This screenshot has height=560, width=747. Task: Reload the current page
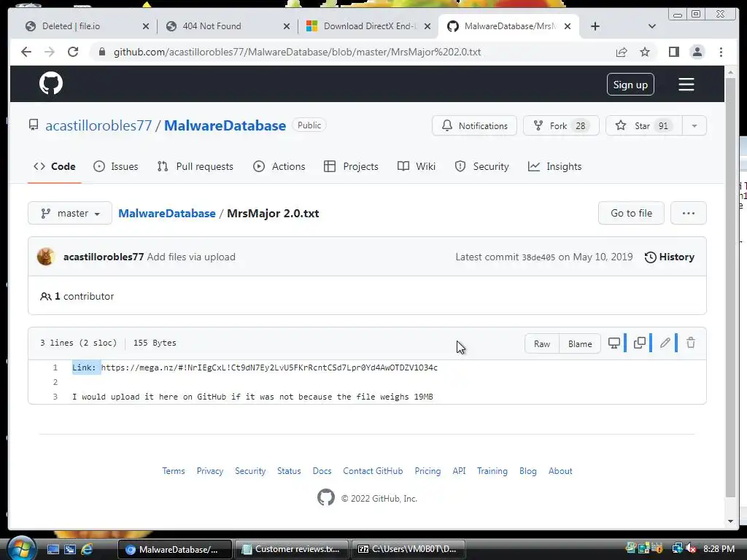pos(73,52)
